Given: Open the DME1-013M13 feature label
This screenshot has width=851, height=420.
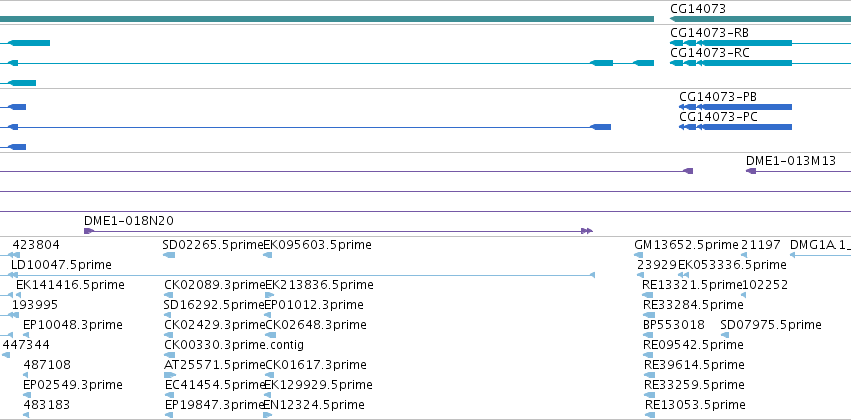Looking at the screenshot, I should (x=791, y=161).
